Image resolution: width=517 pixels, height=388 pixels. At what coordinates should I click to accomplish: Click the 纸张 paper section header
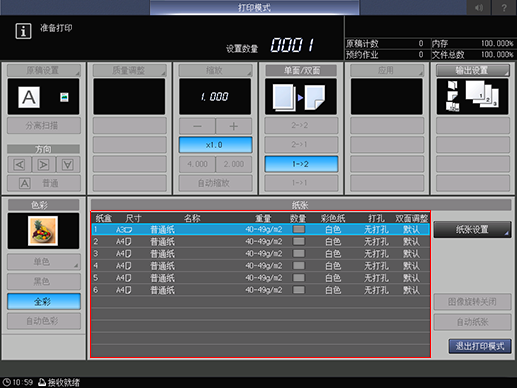click(x=300, y=205)
